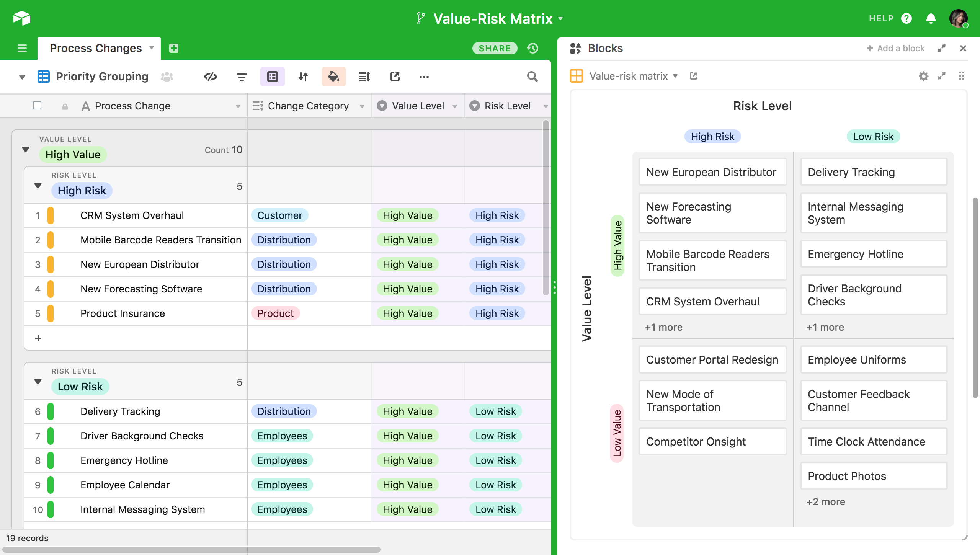Open the Priority Grouping view menu
980x555 pixels.
point(102,77)
